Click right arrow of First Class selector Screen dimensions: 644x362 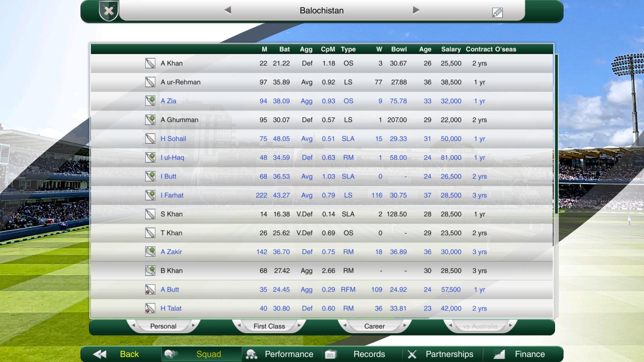coord(299,325)
